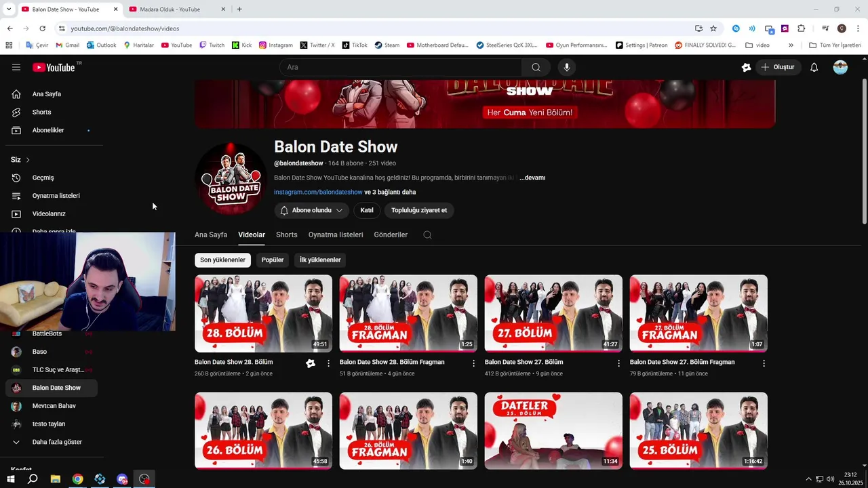Image resolution: width=868 pixels, height=488 pixels.
Task: Open Oynatma listeleri in sidebar
Action: [x=52, y=196]
